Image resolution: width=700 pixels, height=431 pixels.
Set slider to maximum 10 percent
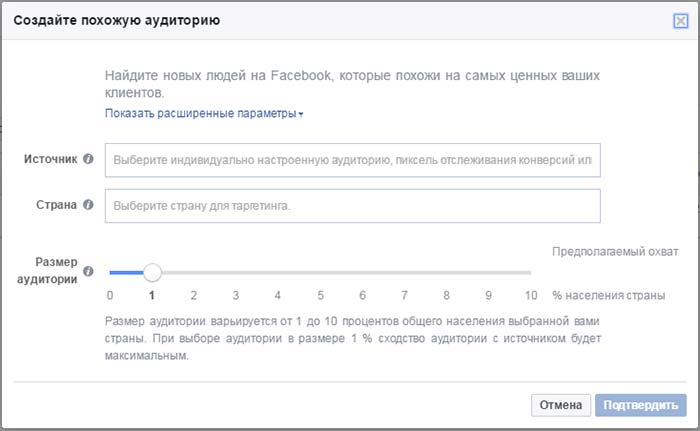pos(530,272)
